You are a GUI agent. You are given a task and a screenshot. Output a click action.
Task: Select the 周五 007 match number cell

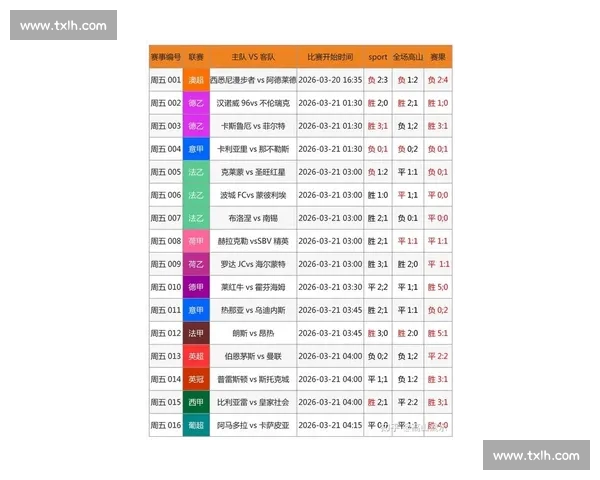coord(165,218)
